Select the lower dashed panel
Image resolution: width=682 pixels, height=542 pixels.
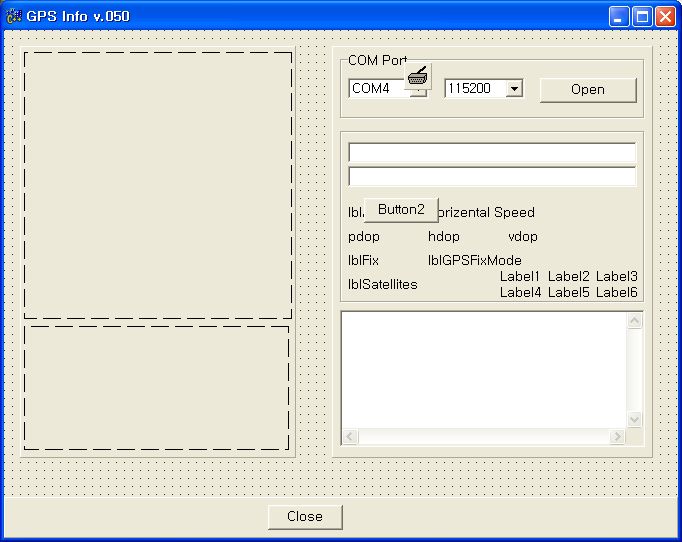156,387
